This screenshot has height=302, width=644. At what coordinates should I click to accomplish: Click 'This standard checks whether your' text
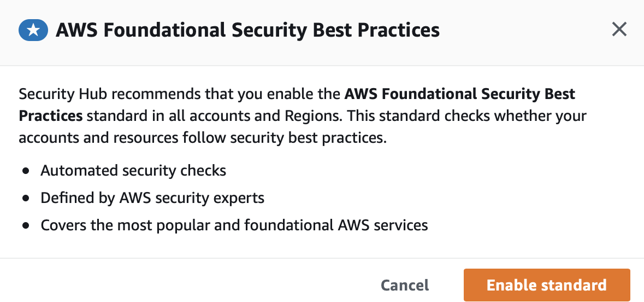[x=466, y=116]
